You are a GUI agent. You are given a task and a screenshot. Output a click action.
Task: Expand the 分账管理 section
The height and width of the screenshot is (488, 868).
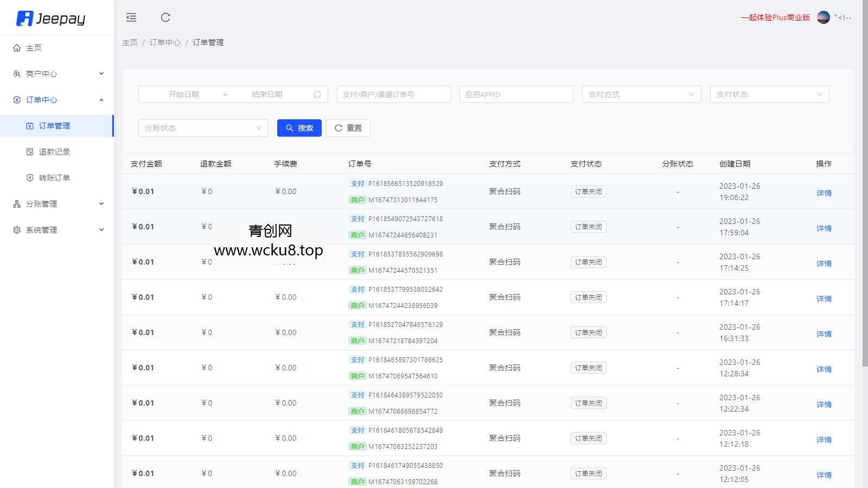[41, 203]
